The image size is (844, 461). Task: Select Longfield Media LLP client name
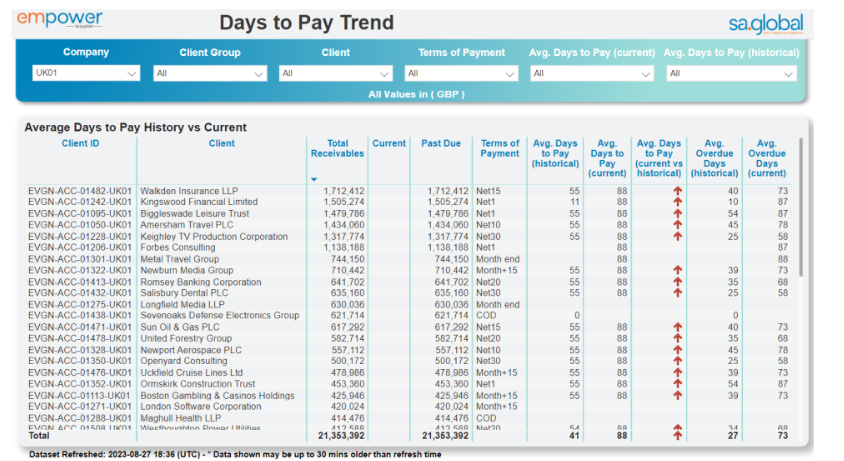[182, 304]
